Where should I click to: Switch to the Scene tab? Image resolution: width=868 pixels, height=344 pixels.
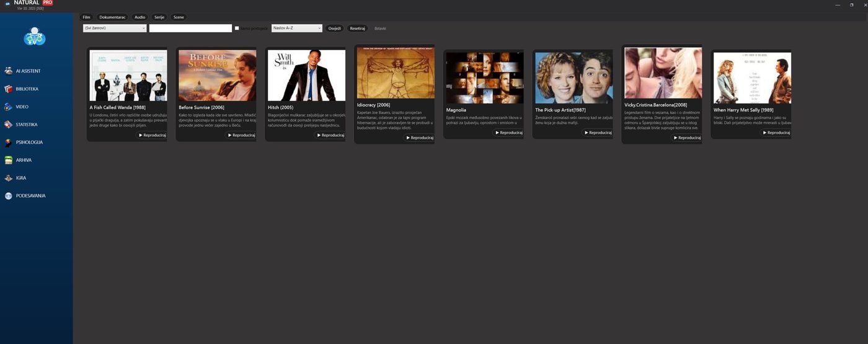click(179, 17)
